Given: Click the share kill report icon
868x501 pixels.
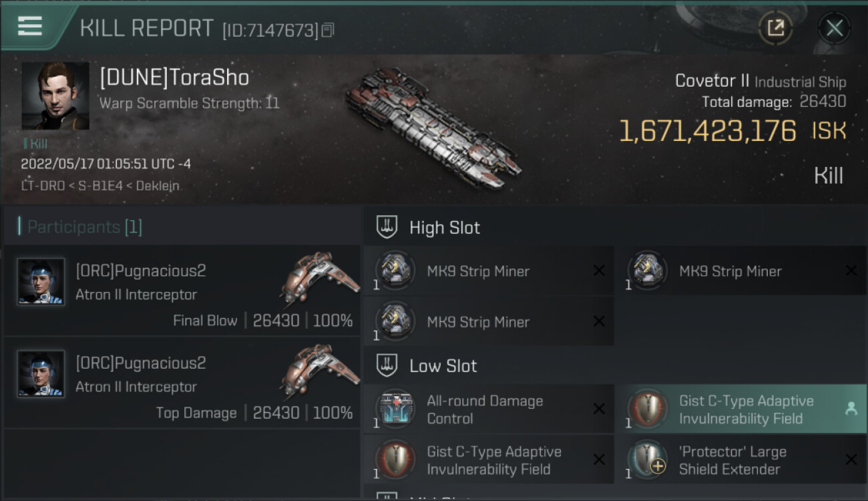Looking at the screenshot, I should tap(775, 28).
